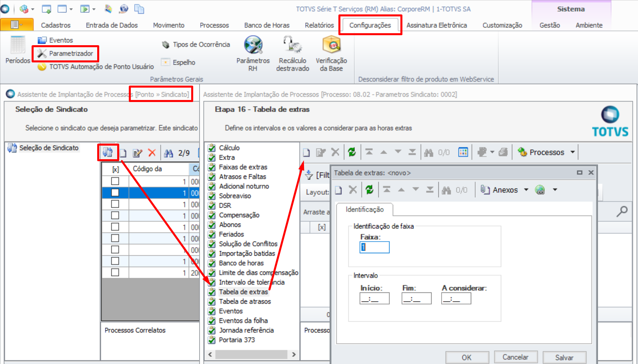Click the green refresh icon in the Tabela de extras dialog
Screen dimensions: 638x364
(370, 190)
